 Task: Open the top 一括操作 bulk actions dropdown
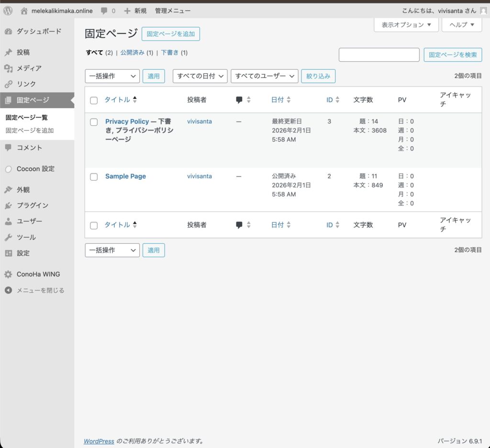point(112,76)
